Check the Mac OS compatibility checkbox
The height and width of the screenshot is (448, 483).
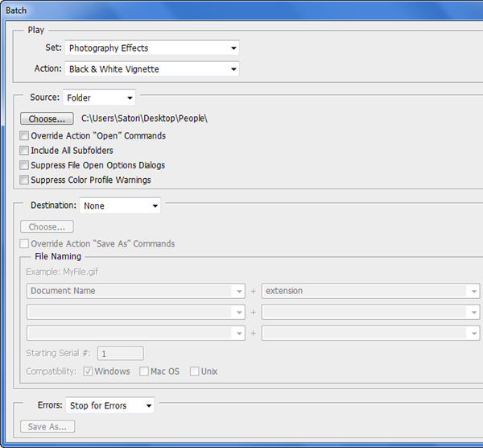pyautogui.click(x=144, y=371)
